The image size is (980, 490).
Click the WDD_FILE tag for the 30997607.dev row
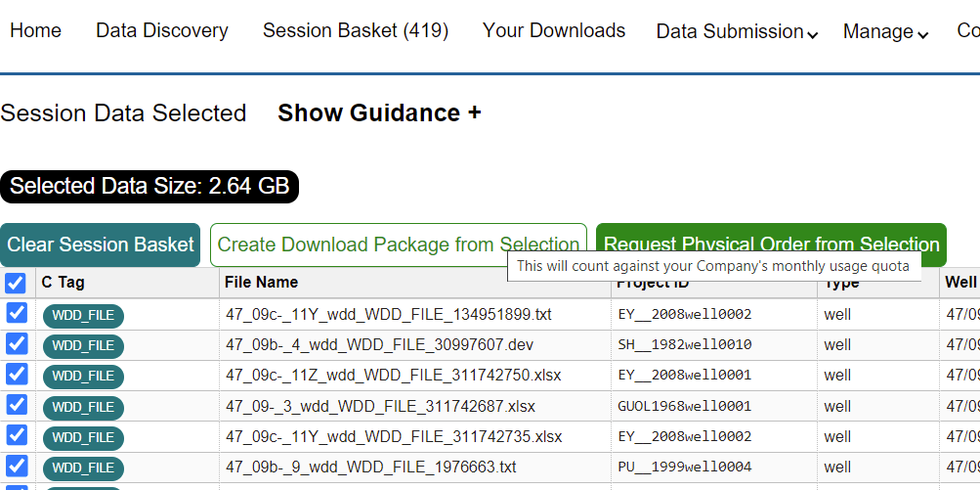(x=83, y=345)
